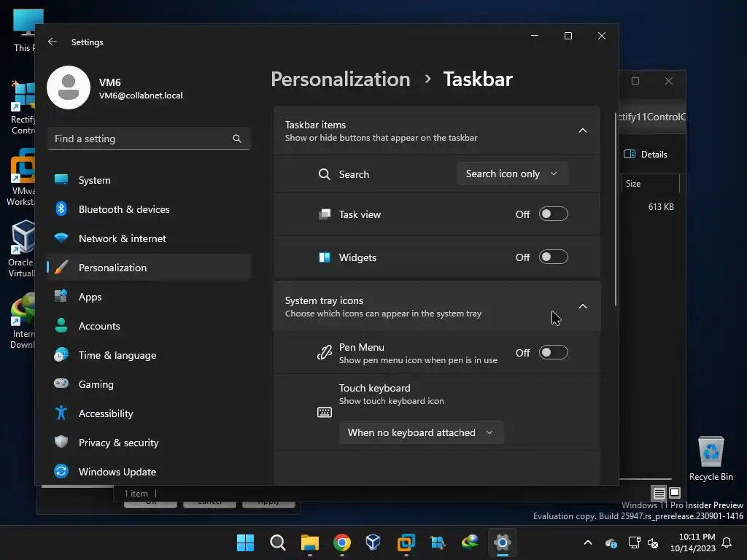Open the clock and date flyout
This screenshot has height=560, width=747.
pyautogui.click(x=693, y=542)
